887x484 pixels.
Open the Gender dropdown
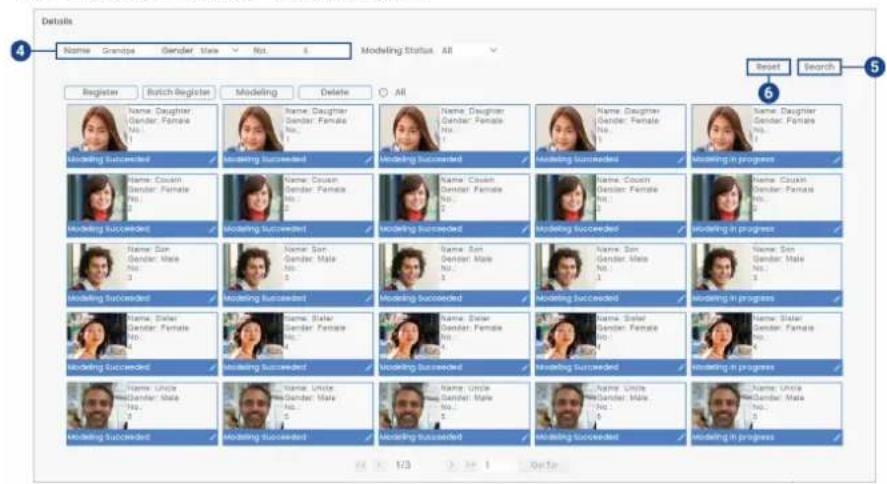[x=219, y=50]
